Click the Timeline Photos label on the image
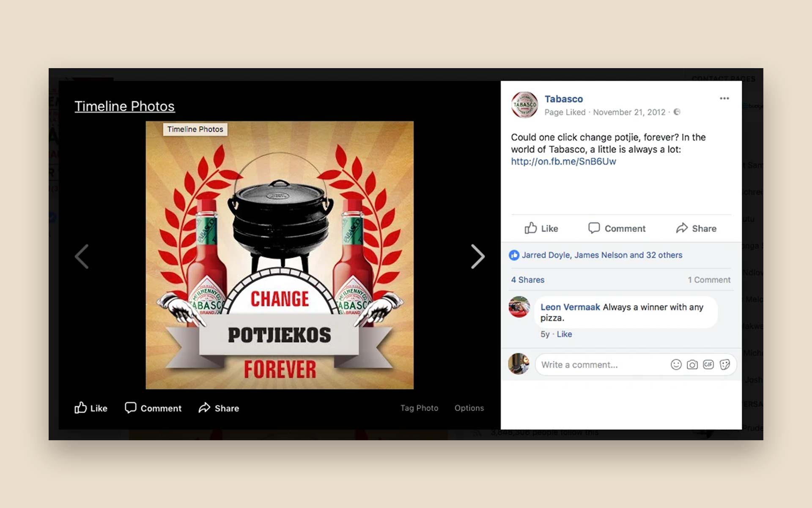This screenshot has height=508, width=812. point(195,129)
